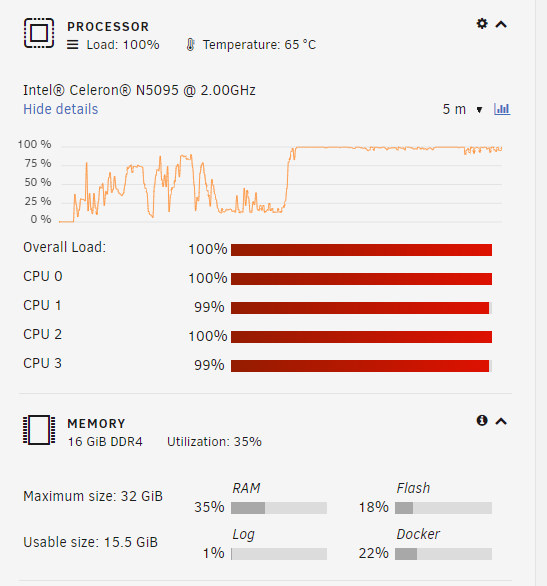The image size is (547, 586).
Task: Hide processor details link
Action: (x=61, y=109)
